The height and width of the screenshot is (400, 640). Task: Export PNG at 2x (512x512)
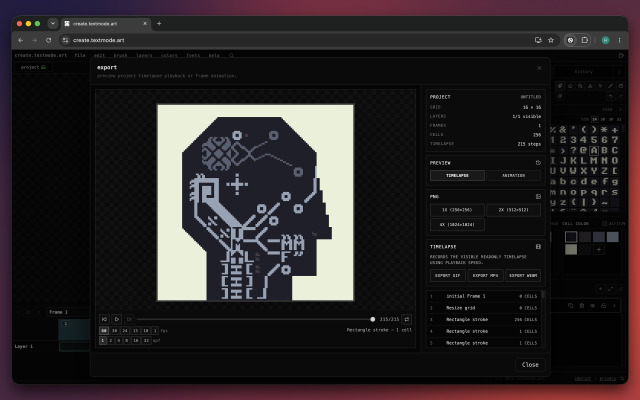[513, 210]
